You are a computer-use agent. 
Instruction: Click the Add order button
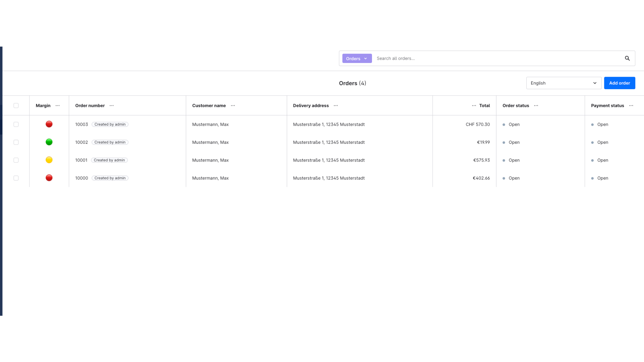click(619, 83)
